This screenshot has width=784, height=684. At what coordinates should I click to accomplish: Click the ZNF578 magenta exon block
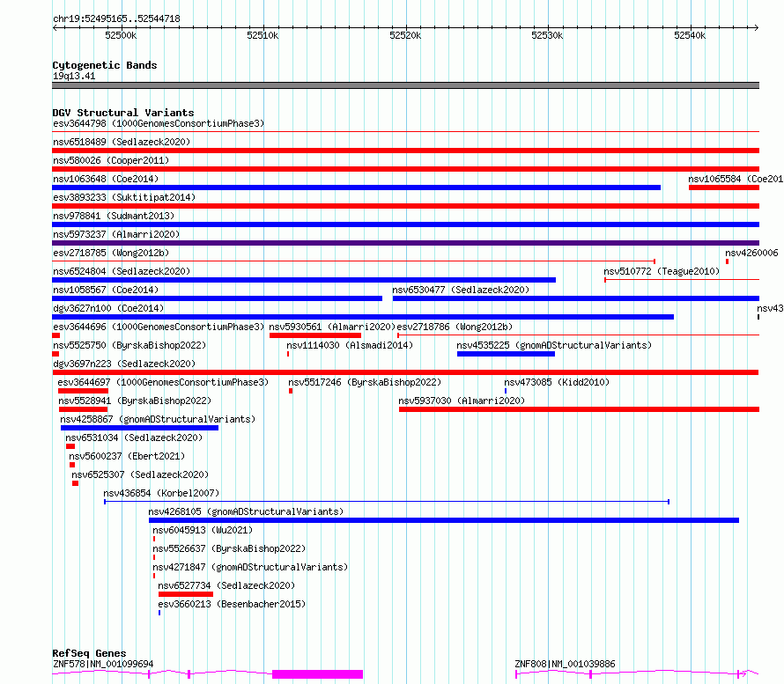click(317, 674)
